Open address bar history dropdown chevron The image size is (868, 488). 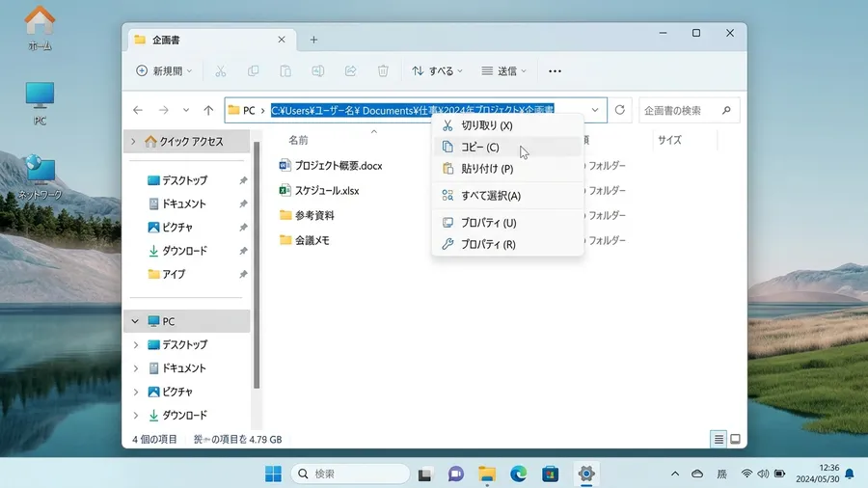coord(595,110)
